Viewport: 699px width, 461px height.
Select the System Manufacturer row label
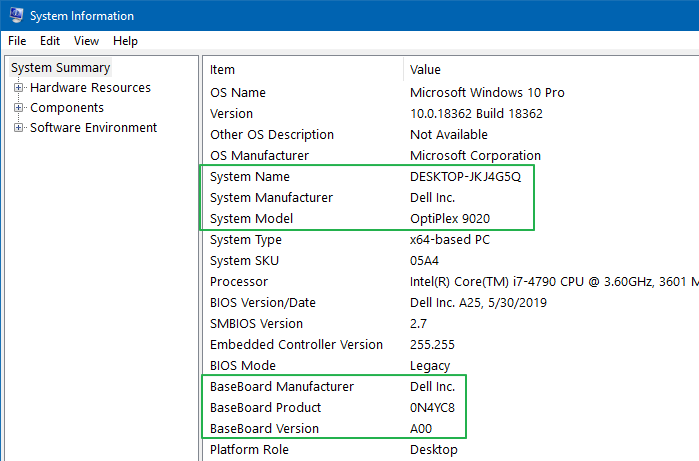tap(271, 198)
